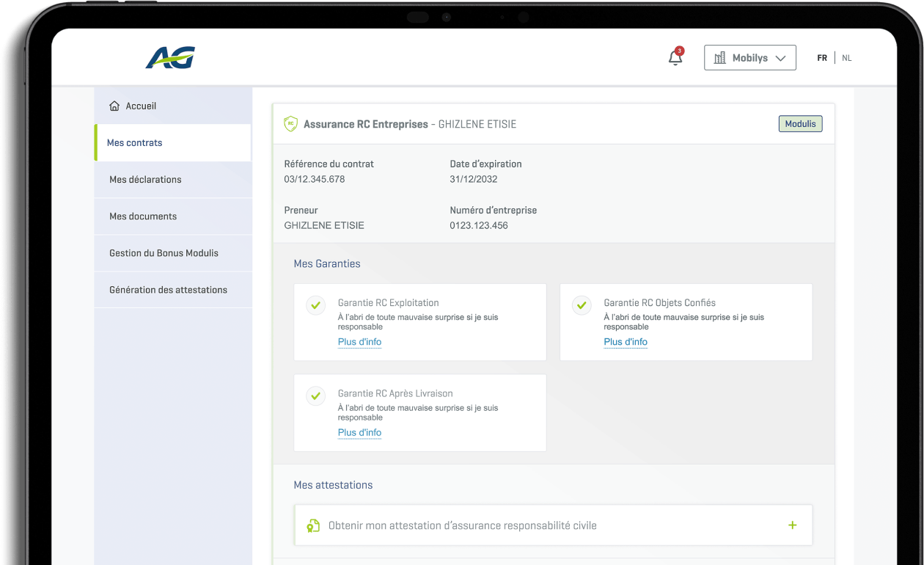924x565 pixels.
Task: Open the notifications bell
Action: (x=675, y=57)
